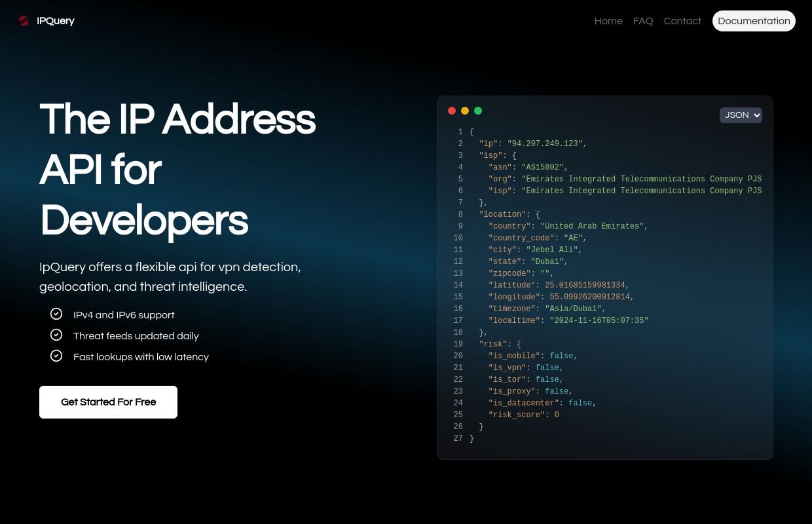Click the longitude value 55.09926200912814
Image resolution: width=812 pixels, height=524 pixels.
[589, 297]
